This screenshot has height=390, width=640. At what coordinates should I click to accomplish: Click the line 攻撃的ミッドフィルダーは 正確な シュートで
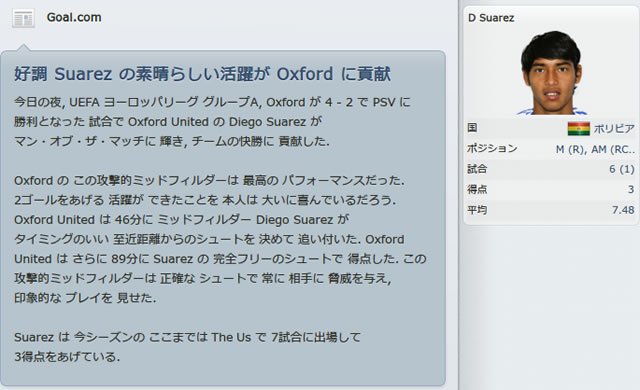(203, 278)
